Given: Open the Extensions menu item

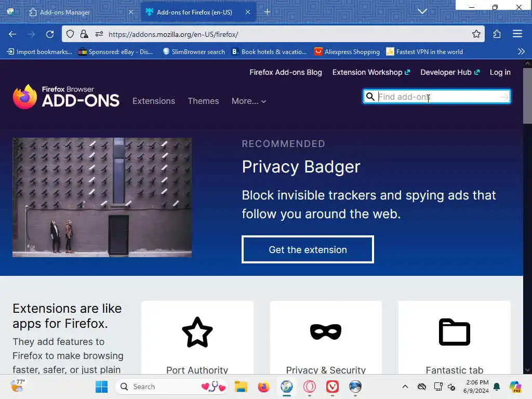Looking at the screenshot, I should tap(154, 101).
